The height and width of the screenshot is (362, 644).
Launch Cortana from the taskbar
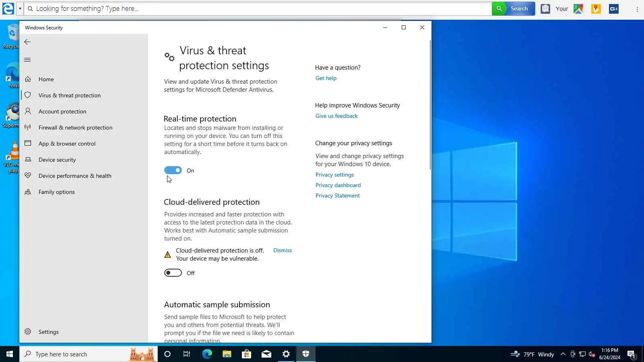[x=167, y=354]
